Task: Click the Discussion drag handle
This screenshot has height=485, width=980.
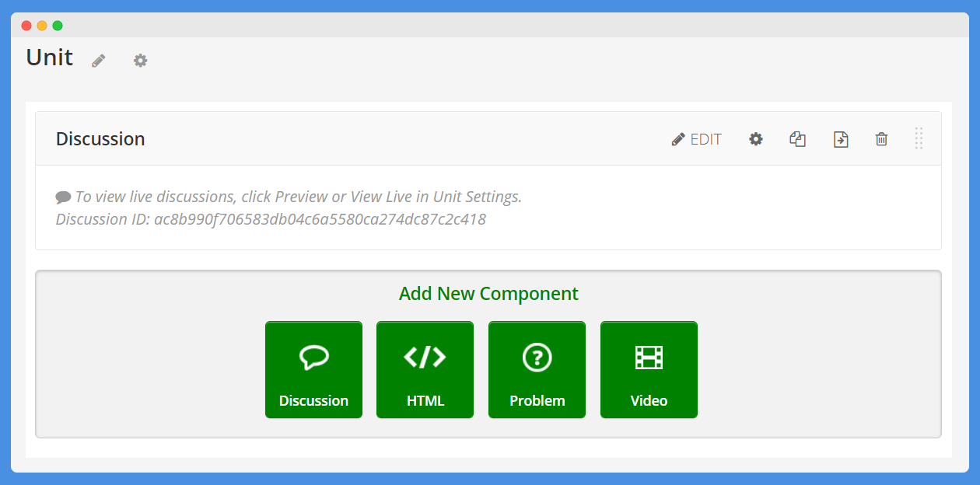Action: pos(919,138)
